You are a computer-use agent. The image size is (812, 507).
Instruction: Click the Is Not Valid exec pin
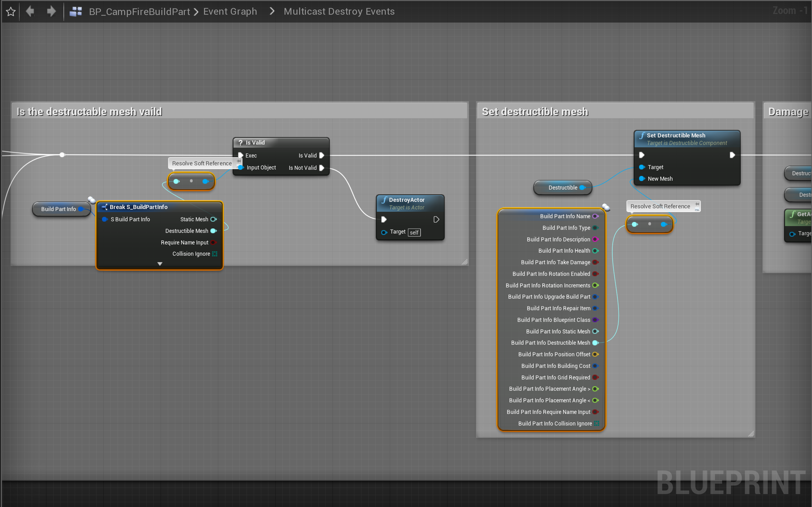[322, 168]
